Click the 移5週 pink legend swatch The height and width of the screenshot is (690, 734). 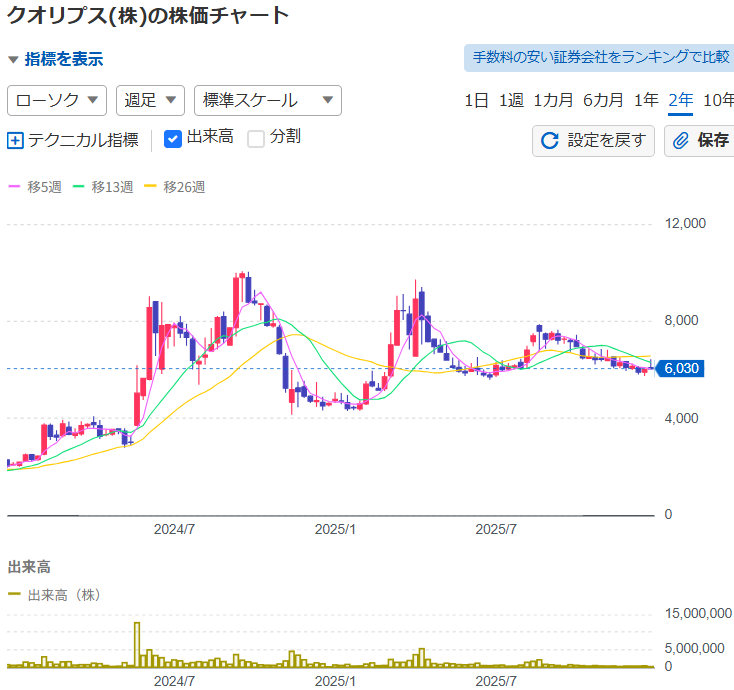(14, 187)
